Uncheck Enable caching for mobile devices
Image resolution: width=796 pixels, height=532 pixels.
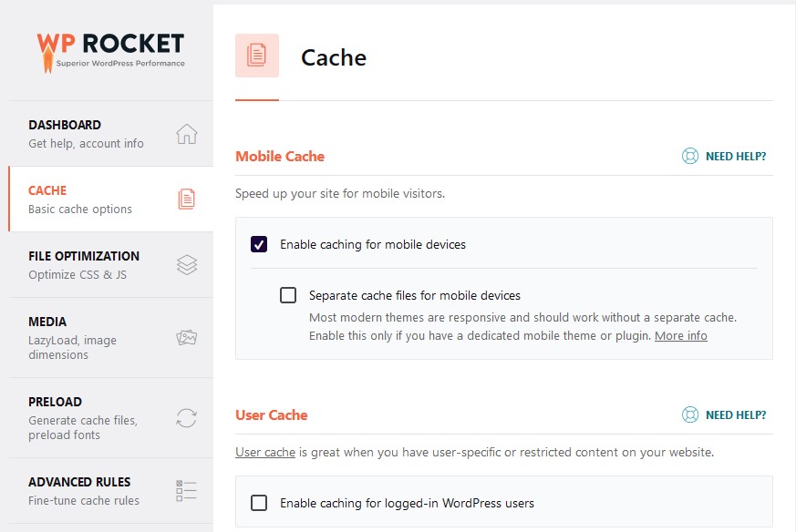[x=259, y=244]
